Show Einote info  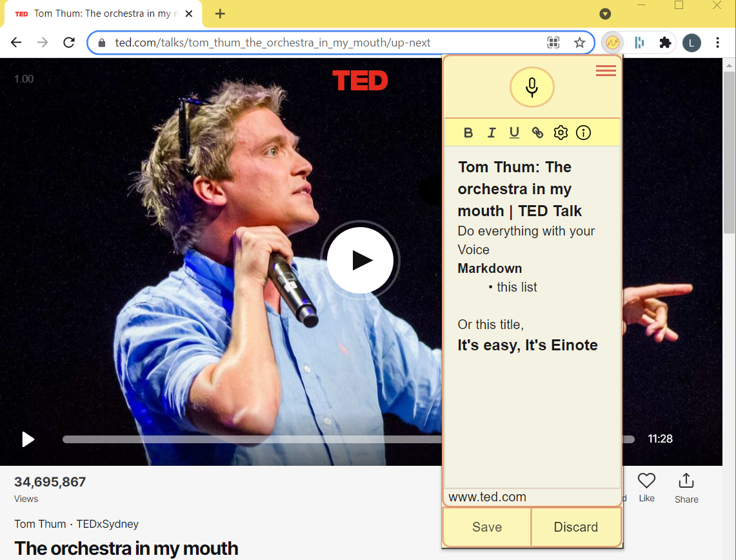584,133
